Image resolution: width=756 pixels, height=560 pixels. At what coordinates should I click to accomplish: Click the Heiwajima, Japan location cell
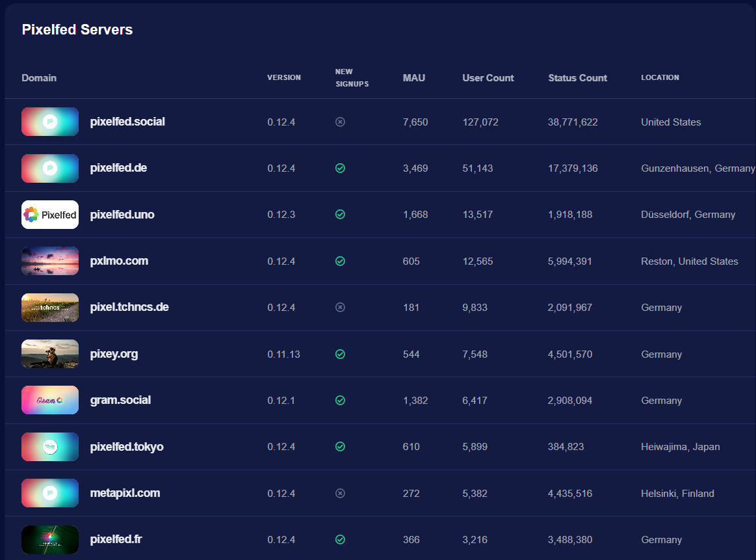click(681, 447)
